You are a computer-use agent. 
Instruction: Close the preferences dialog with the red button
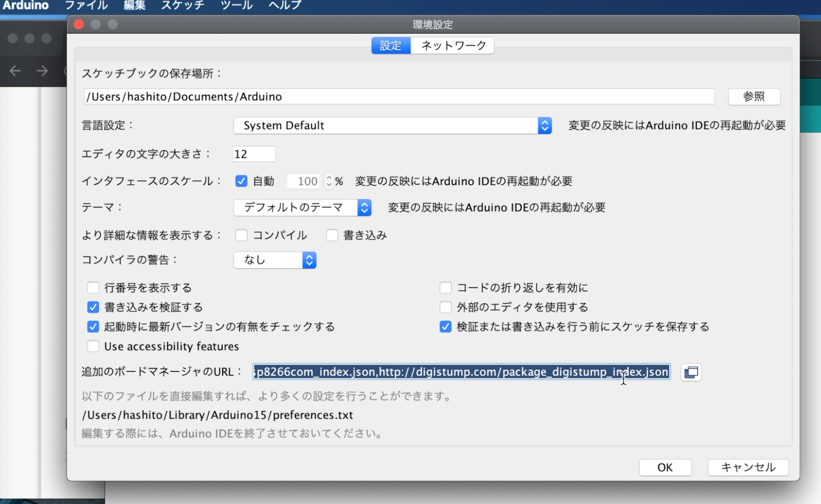79,24
